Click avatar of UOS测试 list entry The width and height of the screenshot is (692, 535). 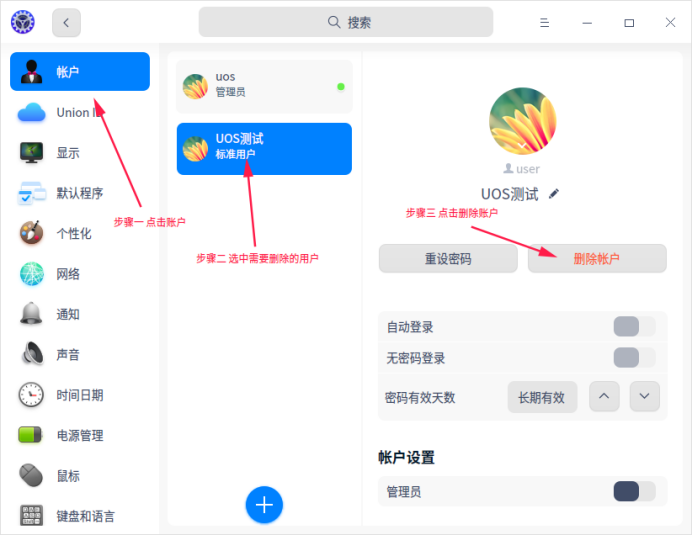[195, 149]
